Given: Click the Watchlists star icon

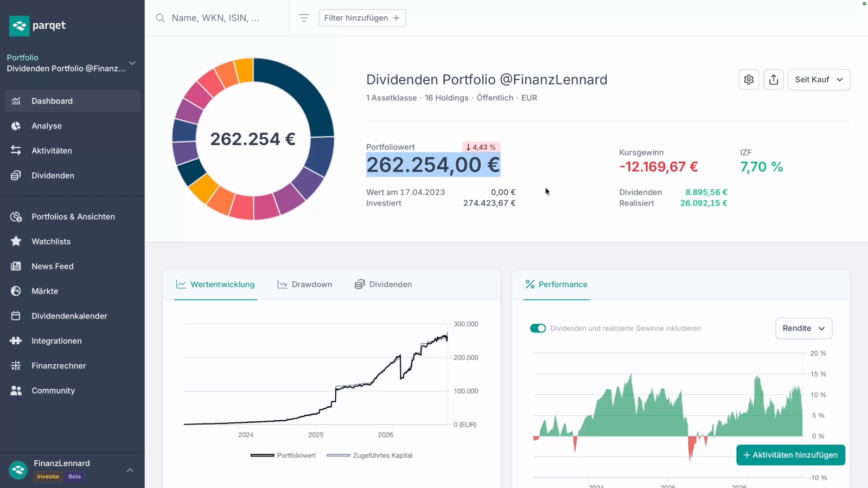Looking at the screenshot, I should (x=16, y=241).
